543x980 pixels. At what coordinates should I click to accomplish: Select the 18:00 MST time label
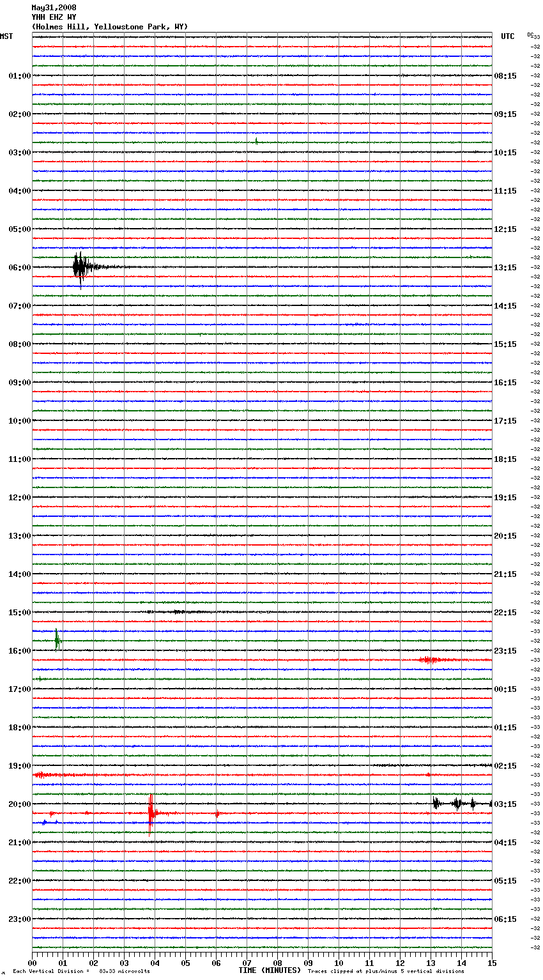coord(20,728)
